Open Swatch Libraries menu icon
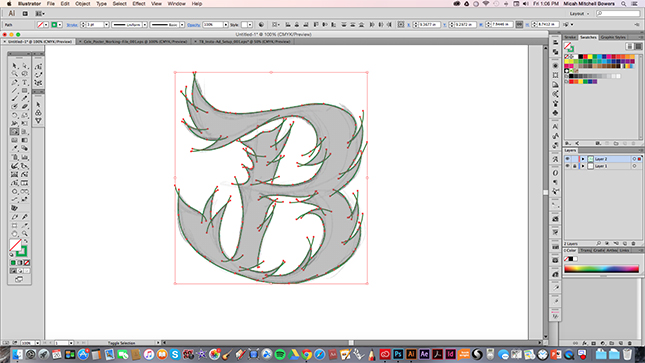Image resolution: width=645 pixels, height=363 pixels. click(x=568, y=143)
